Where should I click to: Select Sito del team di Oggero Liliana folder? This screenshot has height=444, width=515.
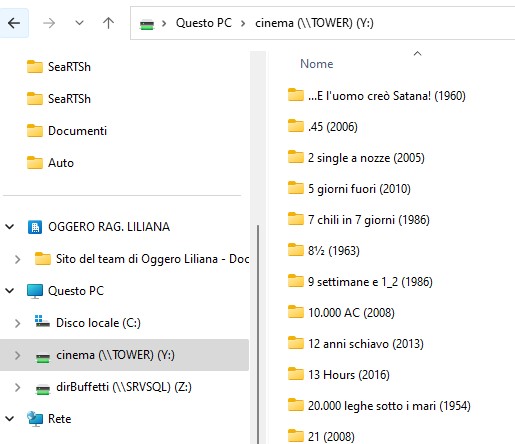tap(142, 259)
